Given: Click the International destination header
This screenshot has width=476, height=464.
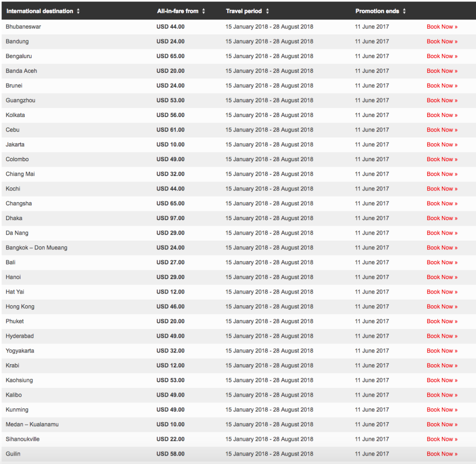Looking at the screenshot, I should (40, 11).
